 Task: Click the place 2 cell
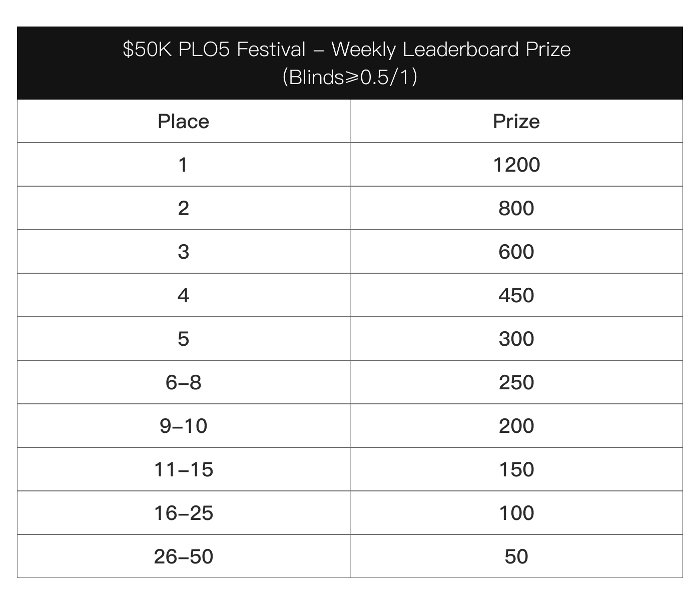[x=184, y=208]
